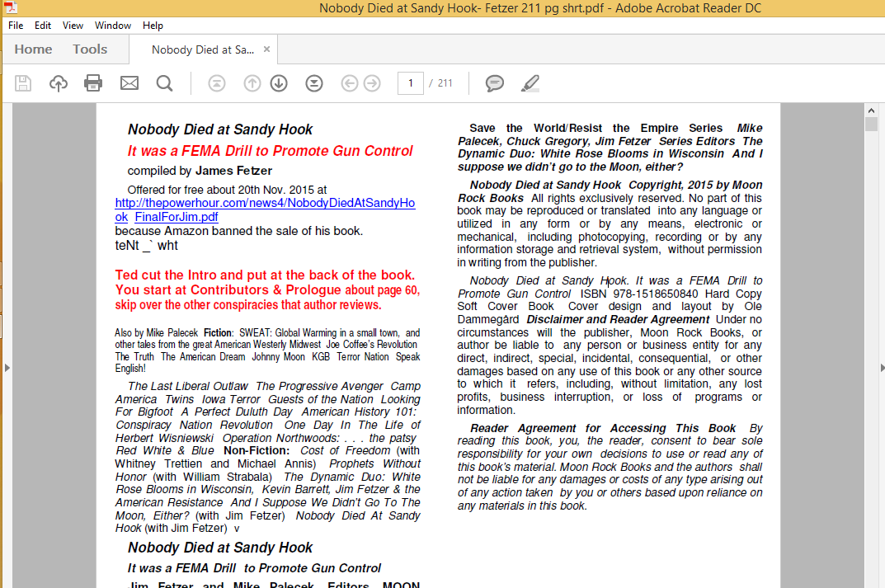Upload the file with the cloud icon
Screen dimensions: 885x588
click(x=58, y=83)
